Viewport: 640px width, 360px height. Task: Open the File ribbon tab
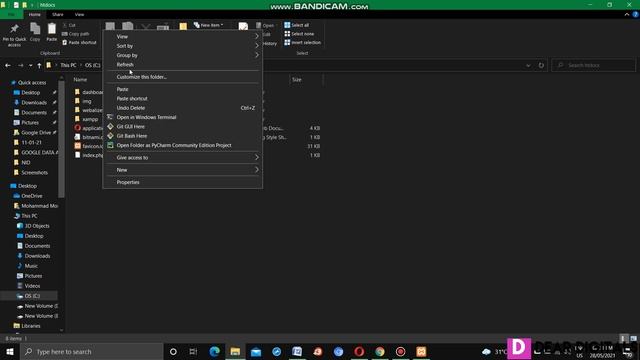tap(11, 14)
